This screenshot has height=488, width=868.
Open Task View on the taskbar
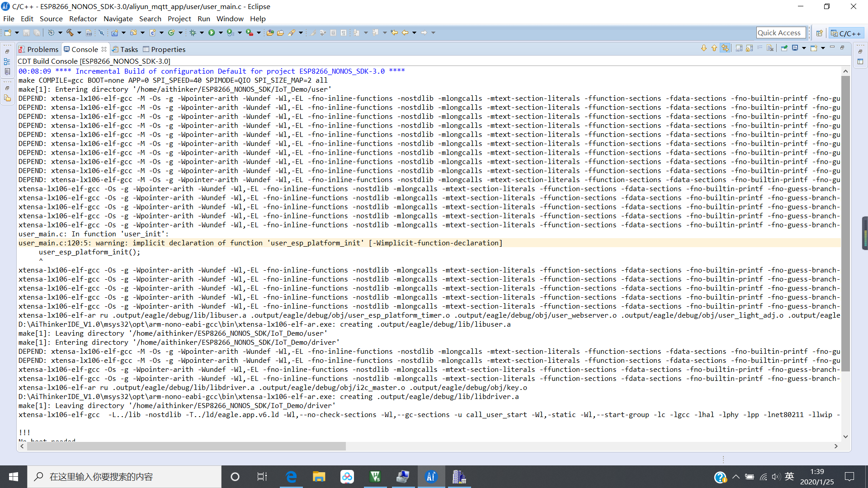click(262, 477)
